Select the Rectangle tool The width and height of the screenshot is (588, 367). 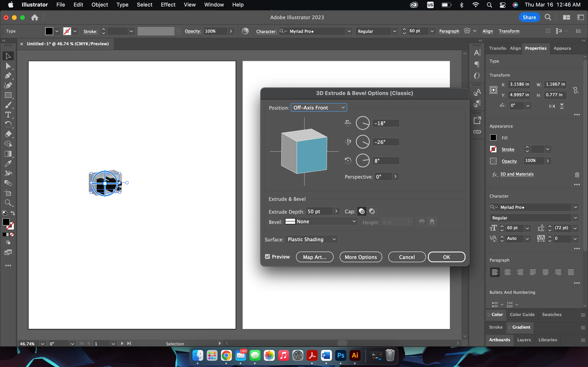coord(8,95)
